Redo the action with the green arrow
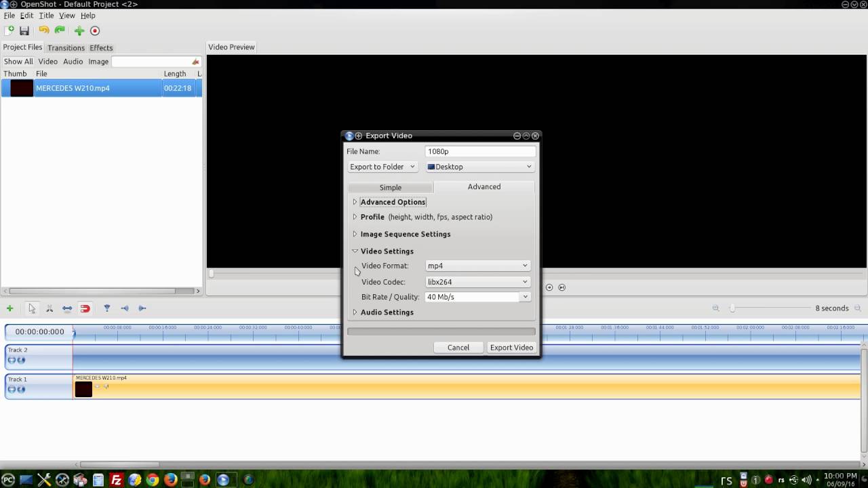Image resolution: width=868 pixels, height=488 pixels. (x=60, y=30)
